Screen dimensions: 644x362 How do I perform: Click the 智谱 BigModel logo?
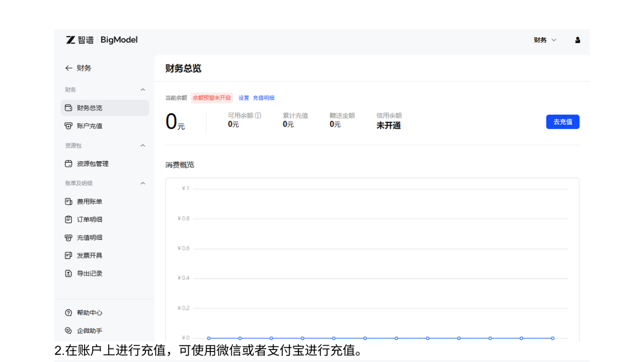point(101,40)
